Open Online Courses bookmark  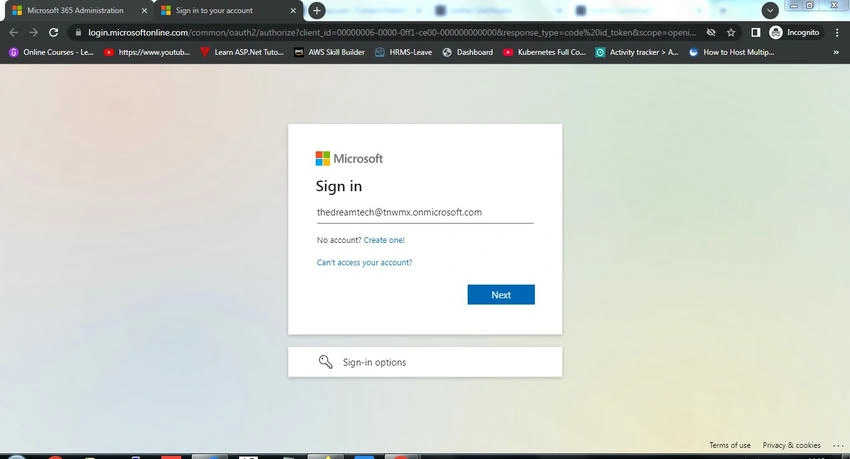tap(51, 52)
